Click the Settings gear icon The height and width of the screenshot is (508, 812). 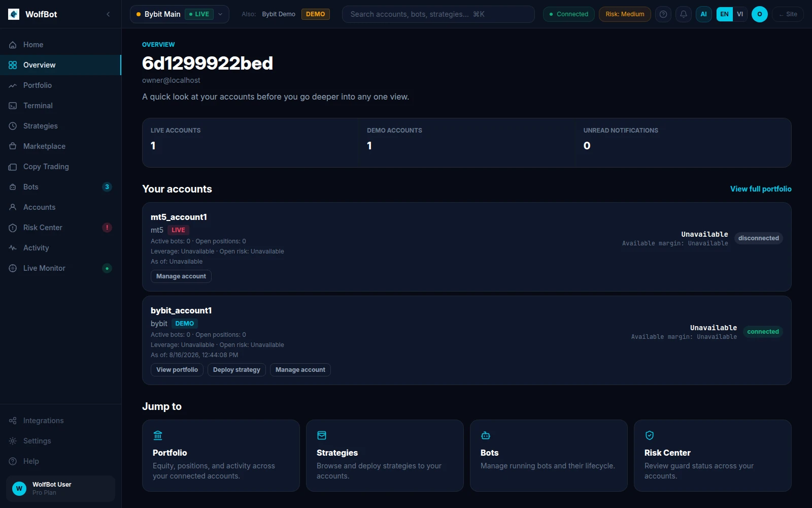tap(13, 441)
